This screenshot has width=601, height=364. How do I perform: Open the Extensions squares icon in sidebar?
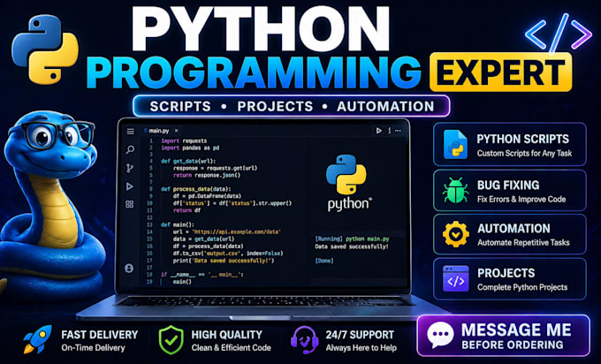(130, 204)
